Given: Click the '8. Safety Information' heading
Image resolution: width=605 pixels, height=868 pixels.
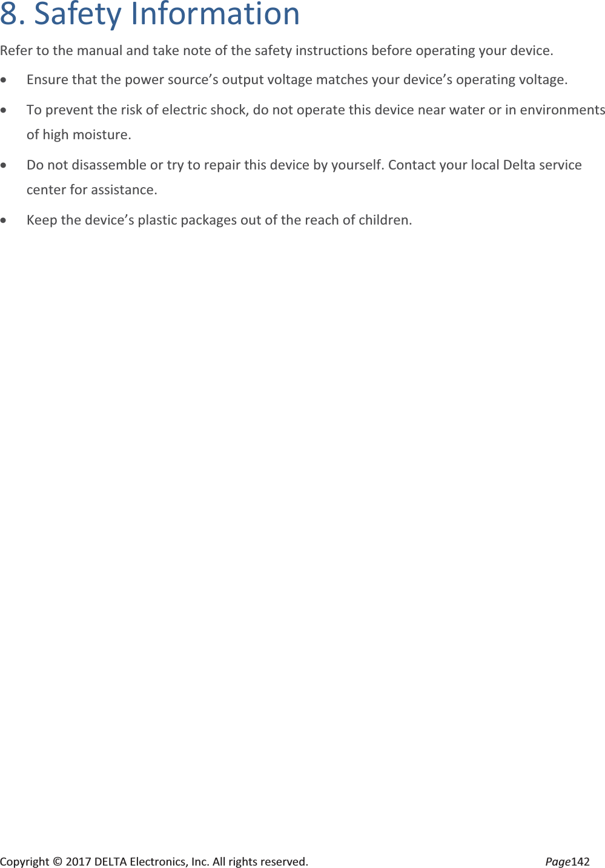Looking at the screenshot, I should pos(150,13).
